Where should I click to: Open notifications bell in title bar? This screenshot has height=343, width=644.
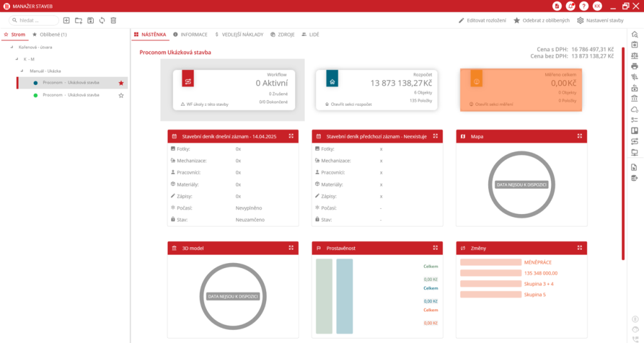[x=570, y=6]
